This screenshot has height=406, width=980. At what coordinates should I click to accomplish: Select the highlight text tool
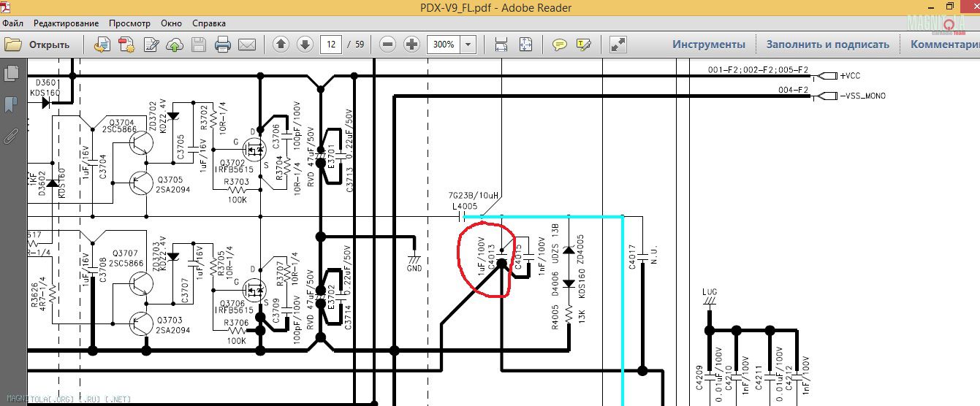click(x=583, y=45)
